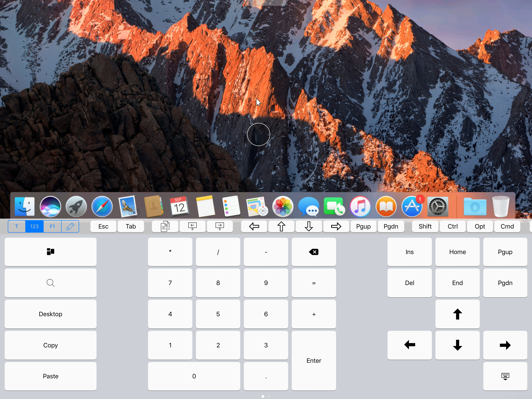
Task: Hide keyboard with the keyboard icon
Action: pos(505,376)
